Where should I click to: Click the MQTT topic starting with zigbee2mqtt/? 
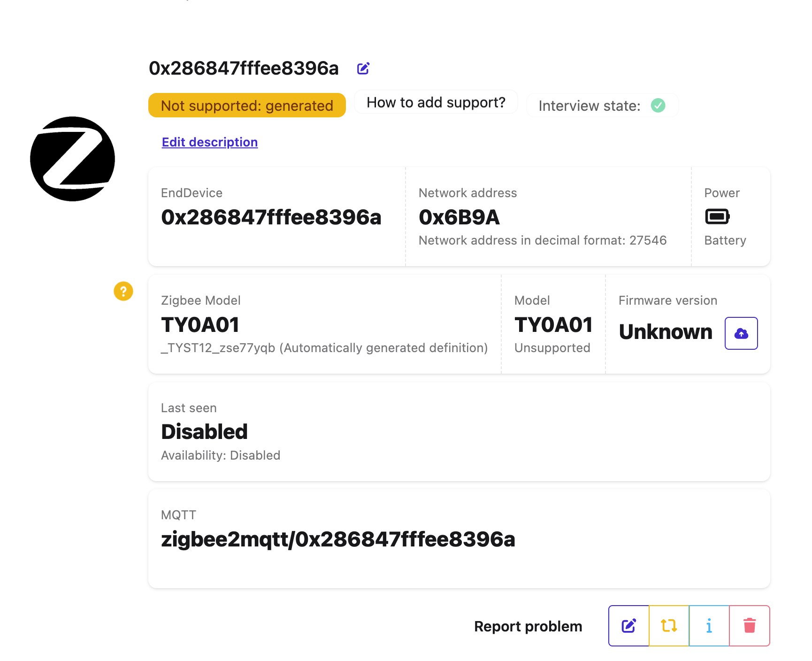click(x=338, y=539)
